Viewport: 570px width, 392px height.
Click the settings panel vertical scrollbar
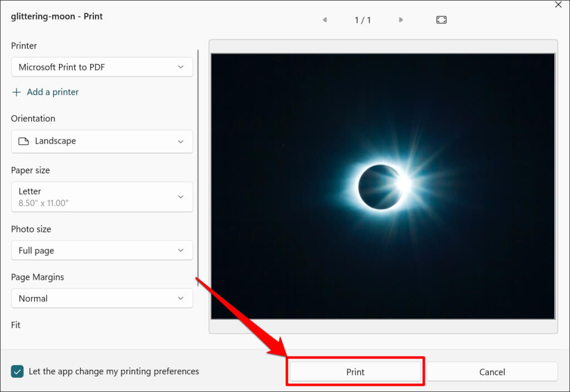198,167
